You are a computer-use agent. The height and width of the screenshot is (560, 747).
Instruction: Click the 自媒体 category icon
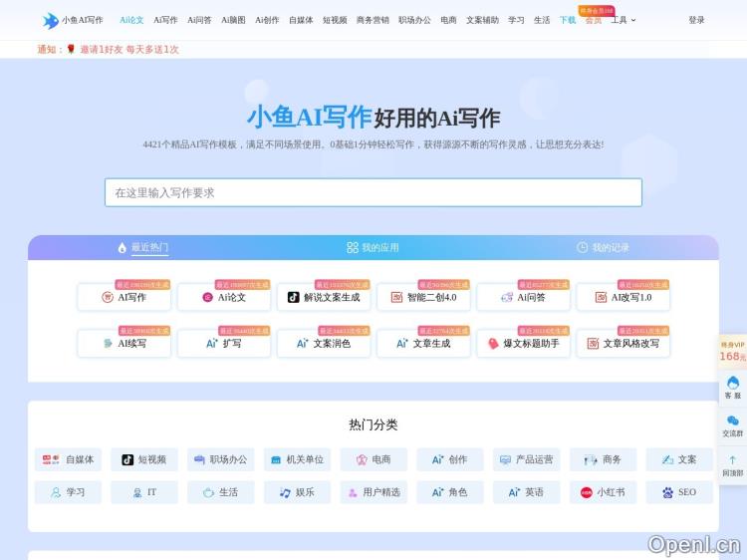coord(51,459)
